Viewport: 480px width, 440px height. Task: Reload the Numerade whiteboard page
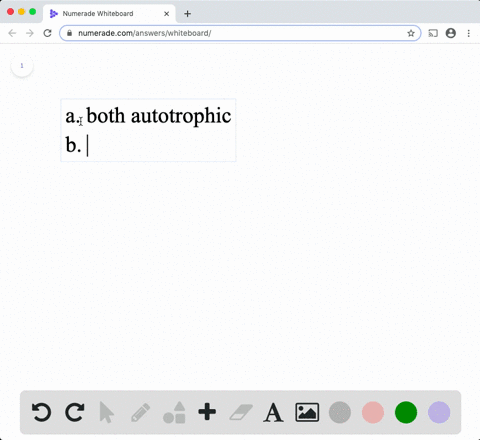47,33
